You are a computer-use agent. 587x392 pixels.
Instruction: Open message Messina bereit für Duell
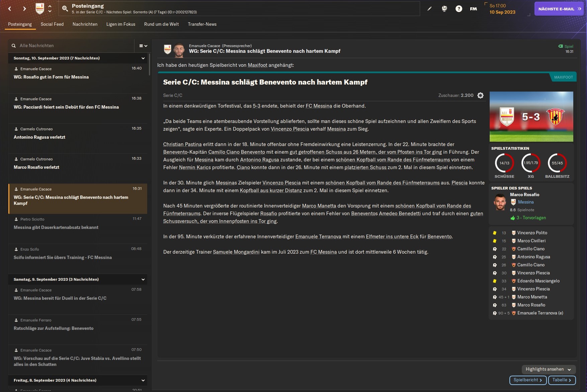tap(78, 300)
